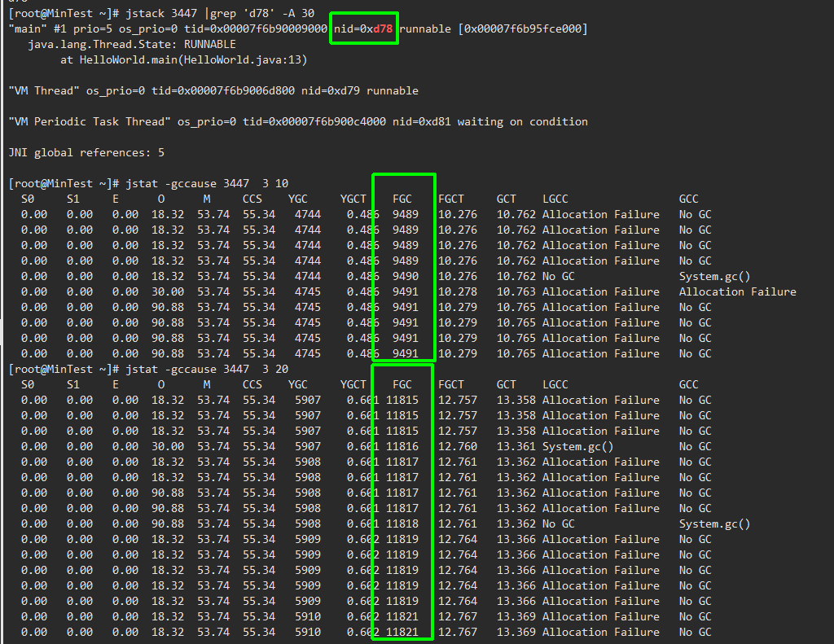Click FGC header of the second jstat output
834x644 pixels.
click(402, 384)
